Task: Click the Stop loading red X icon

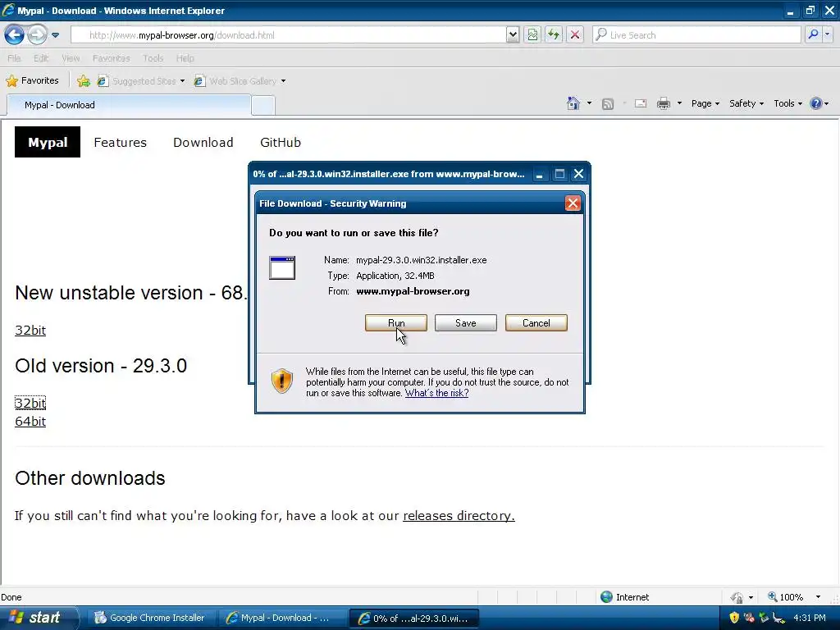Action: [575, 34]
